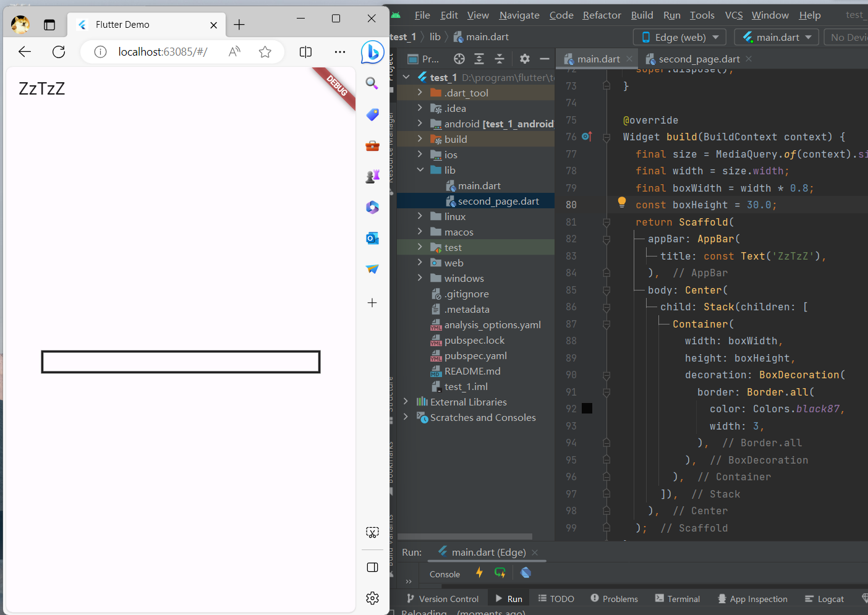Add localhost page to favorites star
This screenshot has width=868, height=615.
coord(265,52)
